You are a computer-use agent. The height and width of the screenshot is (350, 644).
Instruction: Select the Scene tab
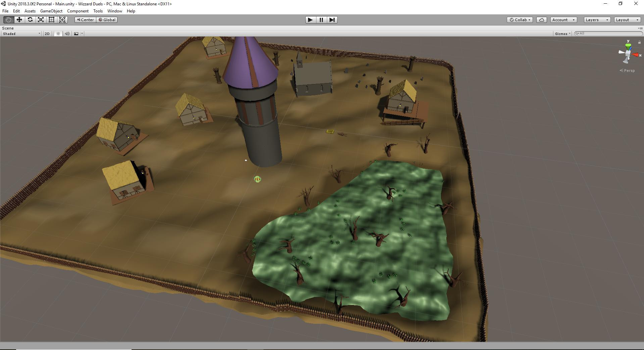click(8, 28)
